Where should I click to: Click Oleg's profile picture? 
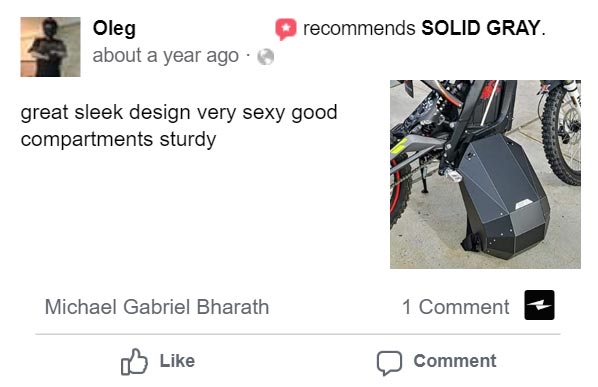[50, 47]
